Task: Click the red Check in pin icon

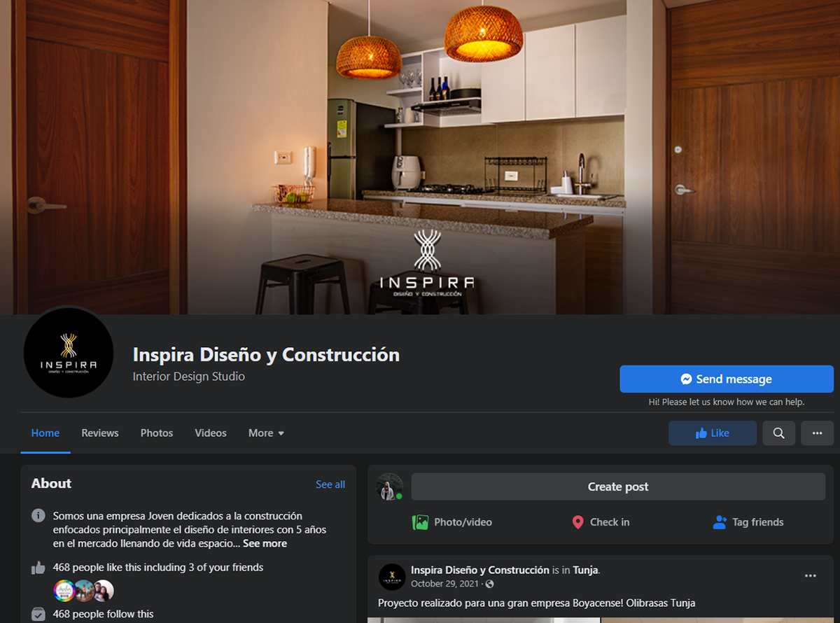Action: (x=577, y=522)
